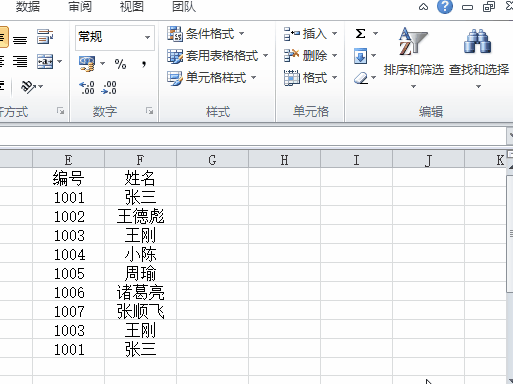Viewport: 513px width, 384px height.
Task: Open Excel Help question mark
Action: (445, 6)
